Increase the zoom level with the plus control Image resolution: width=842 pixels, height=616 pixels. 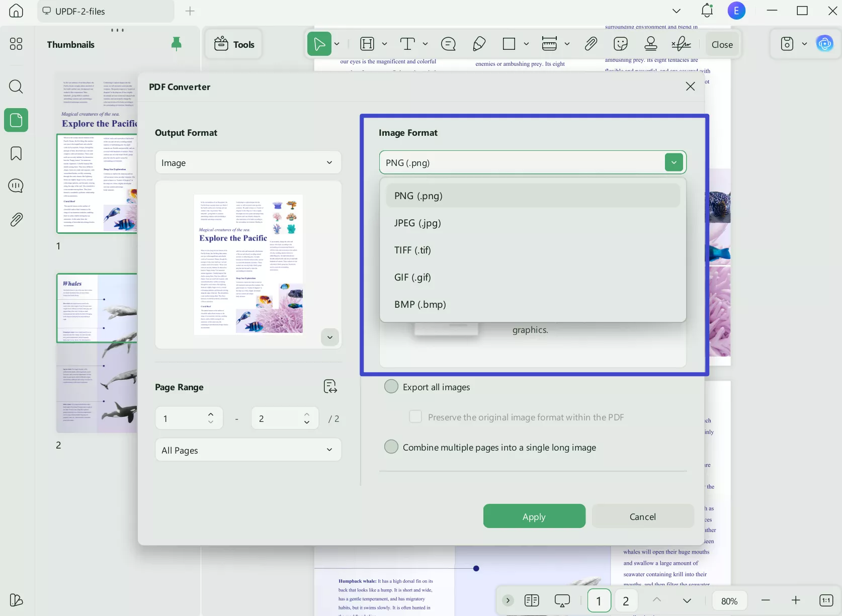point(796,600)
